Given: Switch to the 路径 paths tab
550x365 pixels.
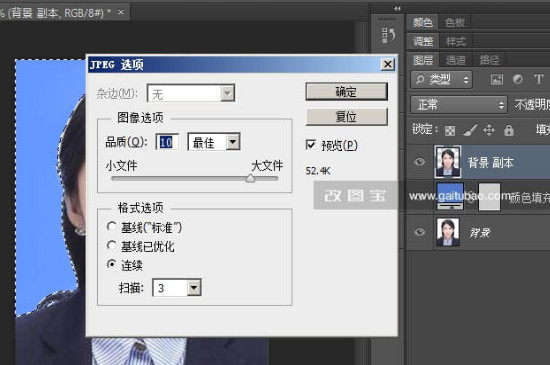Looking at the screenshot, I should pos(489,60).
